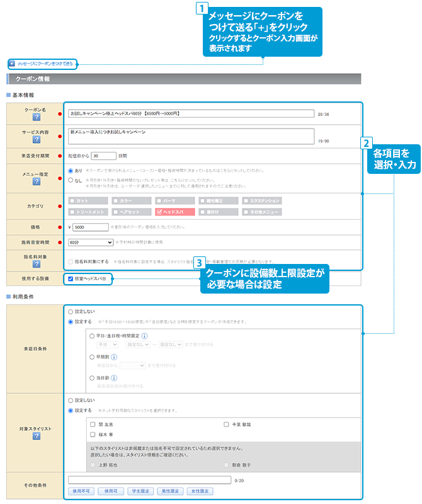Open help icon under クーポン名

(x=37, y=118)
